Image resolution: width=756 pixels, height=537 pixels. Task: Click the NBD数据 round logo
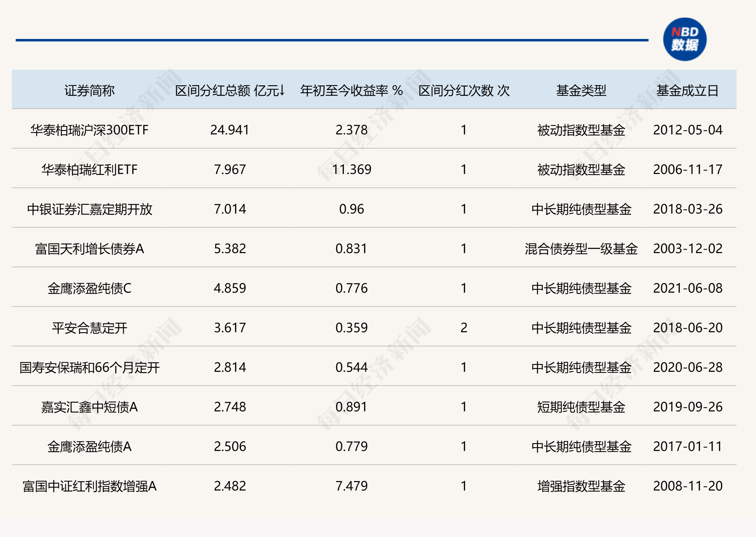[685, 39]
